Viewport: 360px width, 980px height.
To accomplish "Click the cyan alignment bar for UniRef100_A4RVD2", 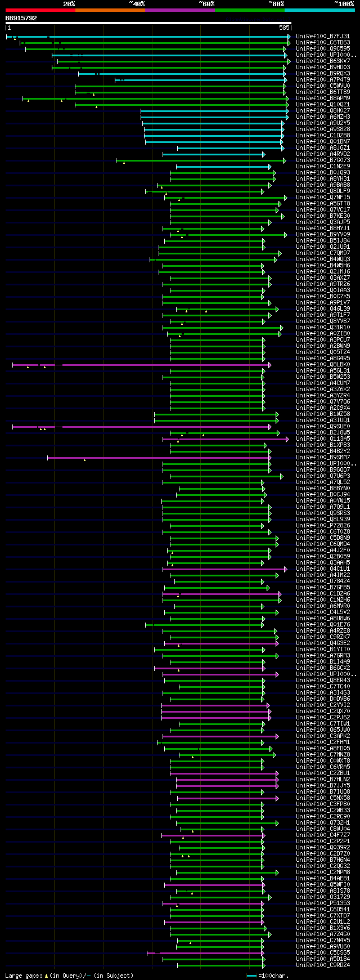I will [214, 154].
